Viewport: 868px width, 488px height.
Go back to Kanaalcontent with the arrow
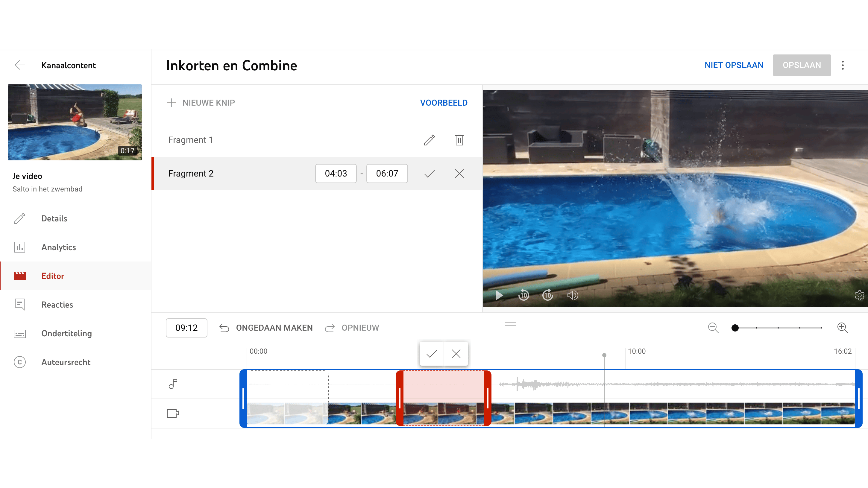[20, 65]
